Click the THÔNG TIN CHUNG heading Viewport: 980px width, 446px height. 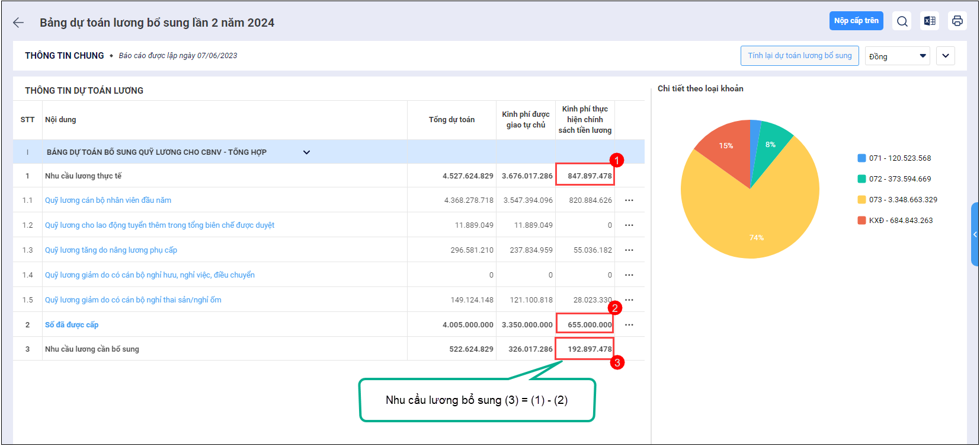[65, 56]
